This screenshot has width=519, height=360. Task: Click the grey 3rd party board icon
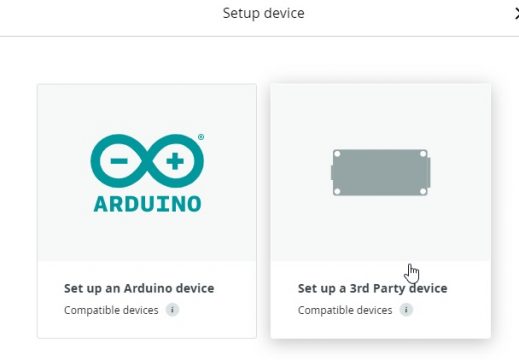pyautogui.click(x=380, y=172)
